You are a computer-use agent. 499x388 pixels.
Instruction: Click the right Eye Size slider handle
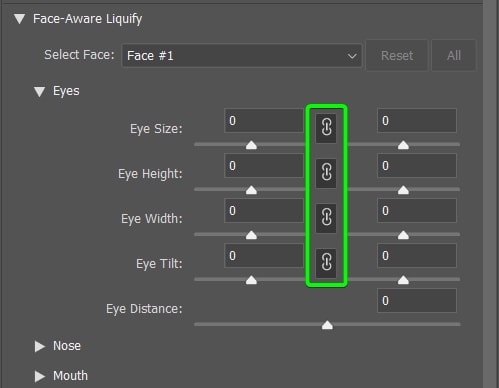[403, 145]
